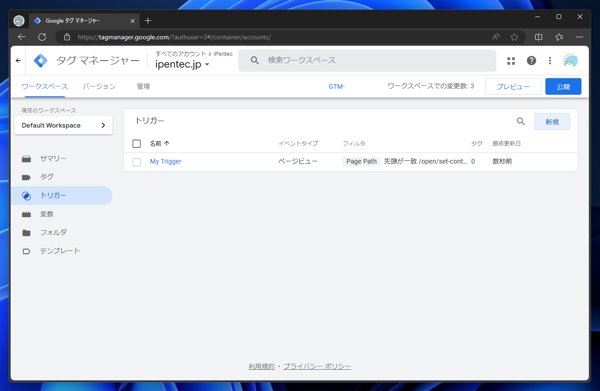The height and width of the screenshot is (391, 600).
Task: Click the テンプレート sidebar icon
Action: click(26, 251)
